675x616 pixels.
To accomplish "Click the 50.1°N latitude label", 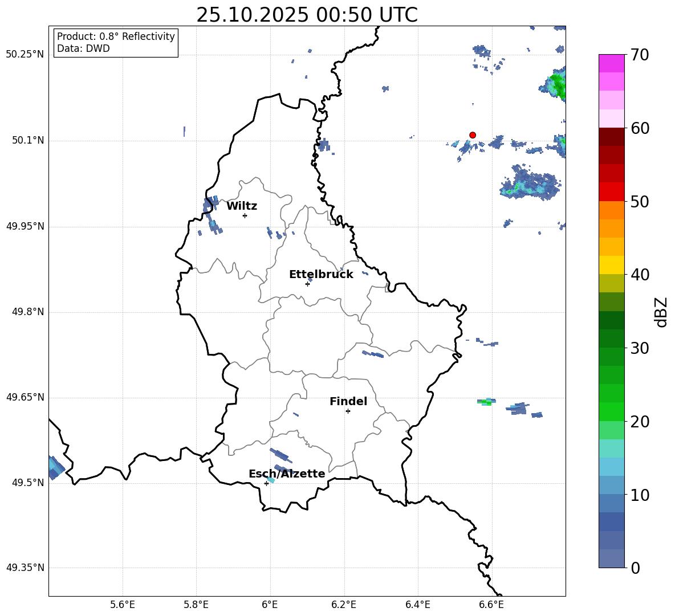I will 28,141.
